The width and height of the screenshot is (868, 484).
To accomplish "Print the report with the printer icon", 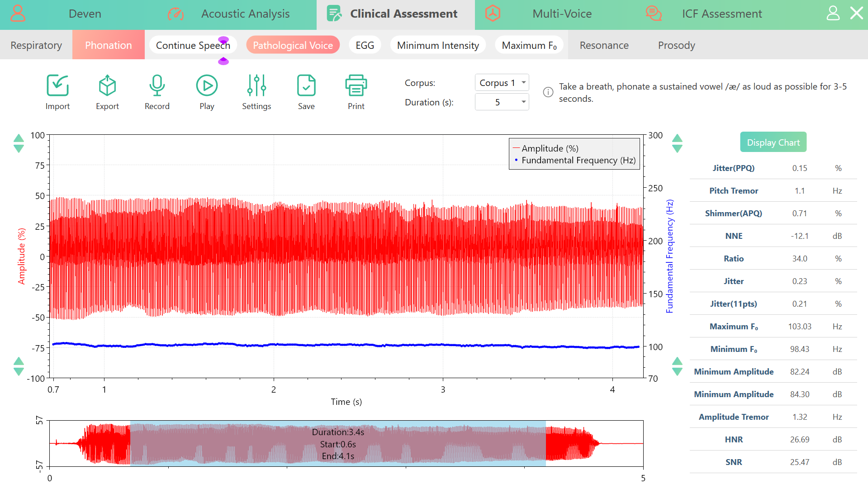I will pyautogui.click(x=356, y=85).
